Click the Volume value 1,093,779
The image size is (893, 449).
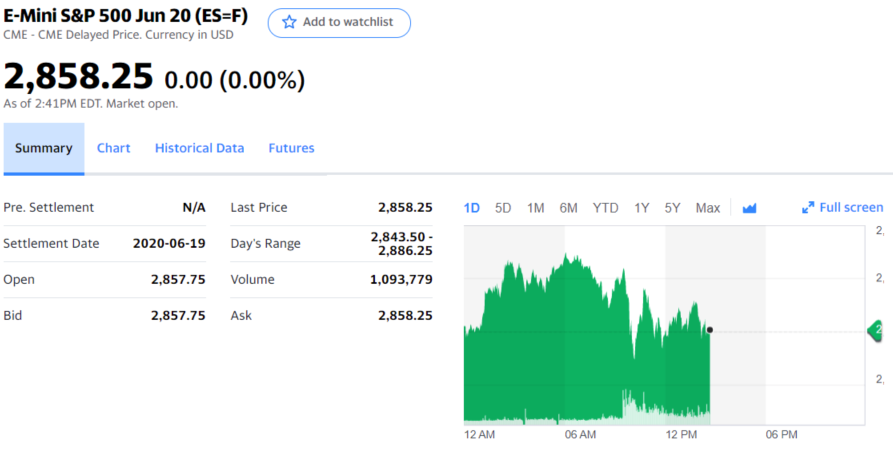click(401, 279)
